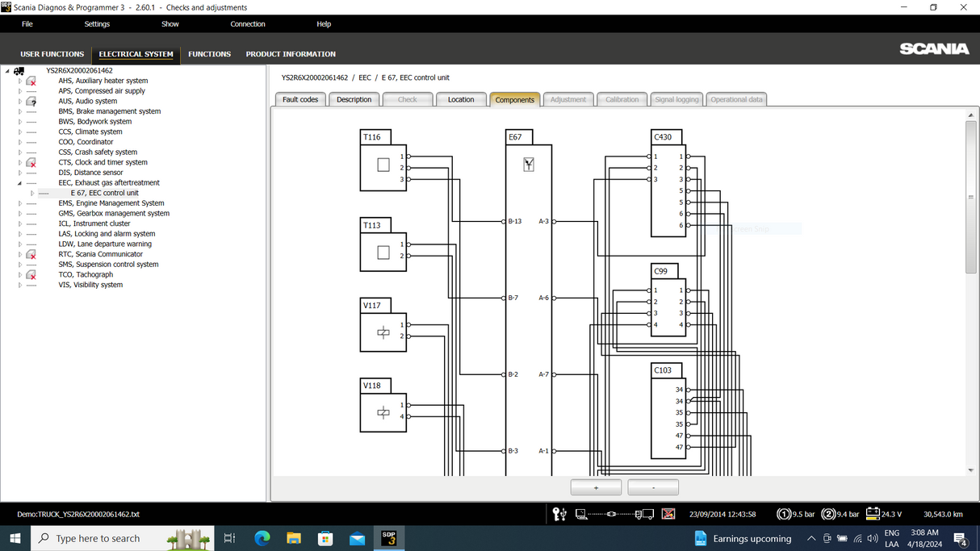The width and height of the screenshot is (980, 551).
Task: Click the vertical scrollbar thumb of diagram
Action: pyautogui.click(x=971, y=198)
